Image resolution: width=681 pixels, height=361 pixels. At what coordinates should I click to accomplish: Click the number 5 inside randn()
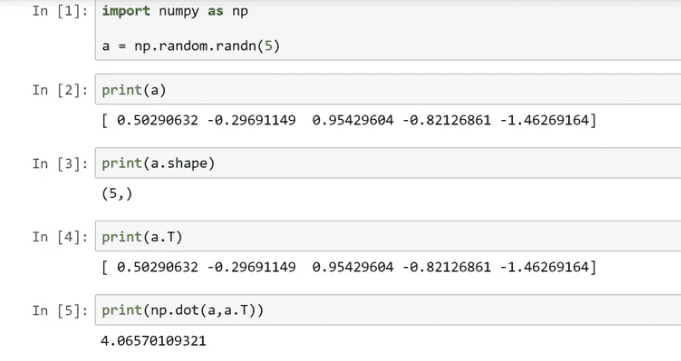click(269, 46)
